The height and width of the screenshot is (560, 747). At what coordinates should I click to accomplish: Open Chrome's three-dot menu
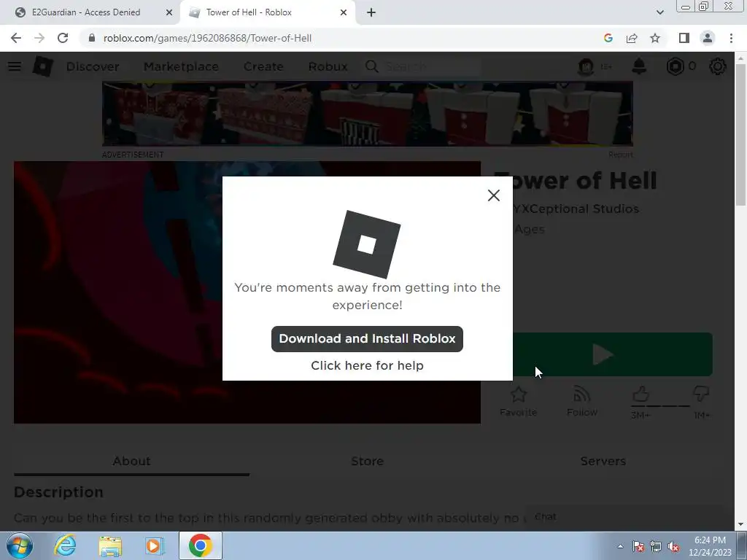coord(731,38)
